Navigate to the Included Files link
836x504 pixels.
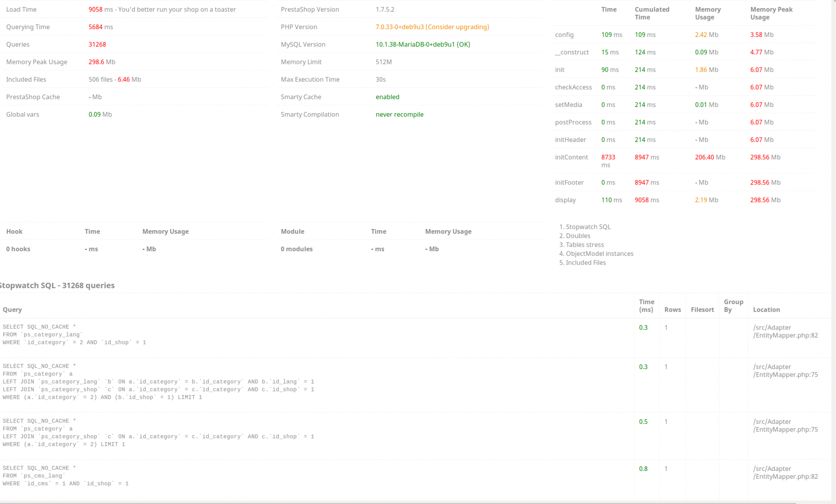click(x=586, y=262)
